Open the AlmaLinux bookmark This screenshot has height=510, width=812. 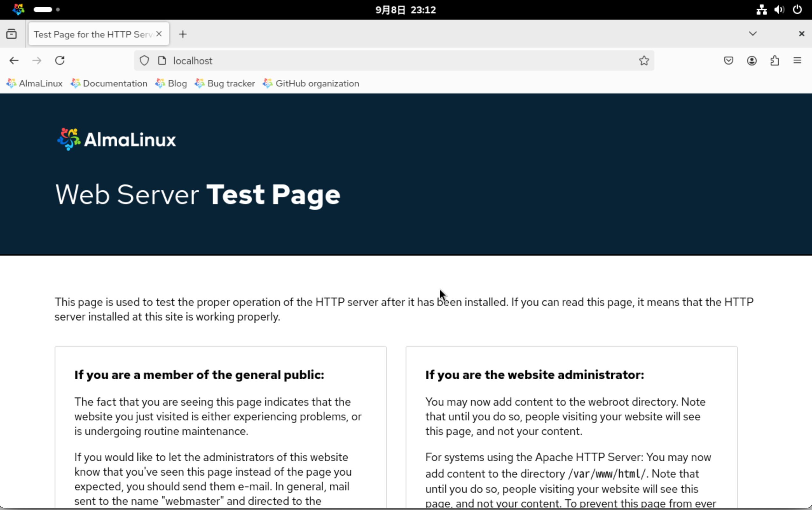[x=34, y=83]
